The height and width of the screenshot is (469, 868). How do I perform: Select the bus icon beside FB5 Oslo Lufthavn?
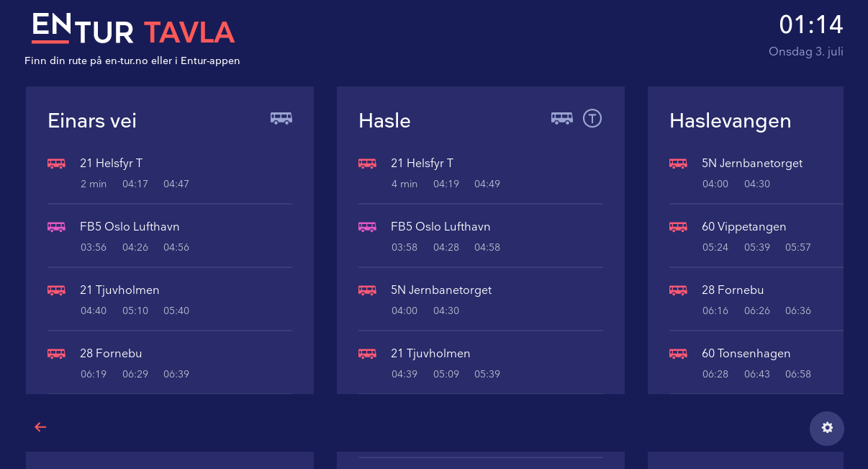(x=56, y=226)
